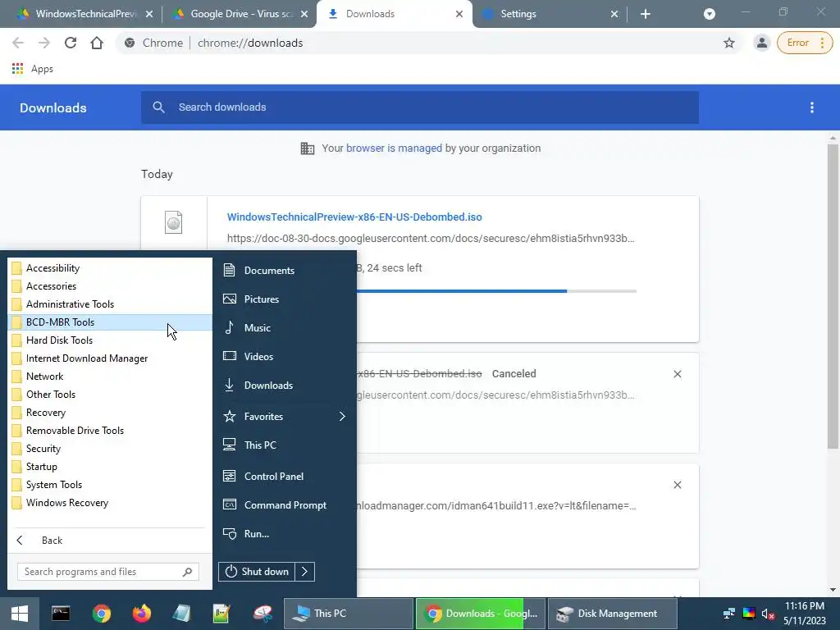The height and width of the screenshot is (630, 840).
Task: Click the Back arrow navigation button
Action: [x=18, y=43]
